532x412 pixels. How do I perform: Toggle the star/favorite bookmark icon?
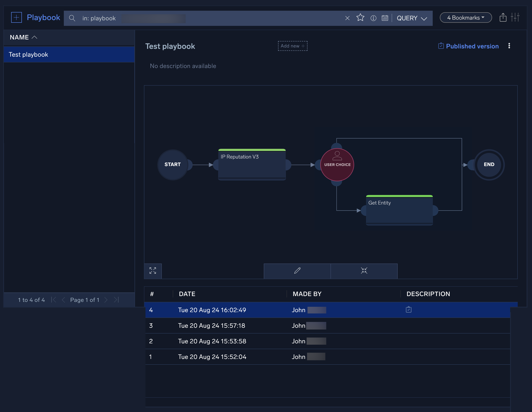click(x=360, y=18)
